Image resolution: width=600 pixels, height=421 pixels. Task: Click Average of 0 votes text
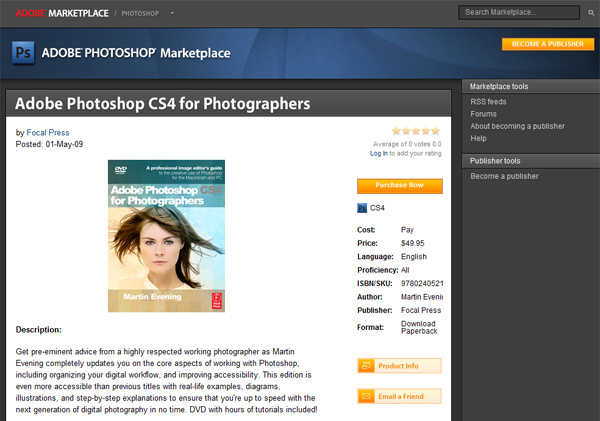[x=407, y=144]
